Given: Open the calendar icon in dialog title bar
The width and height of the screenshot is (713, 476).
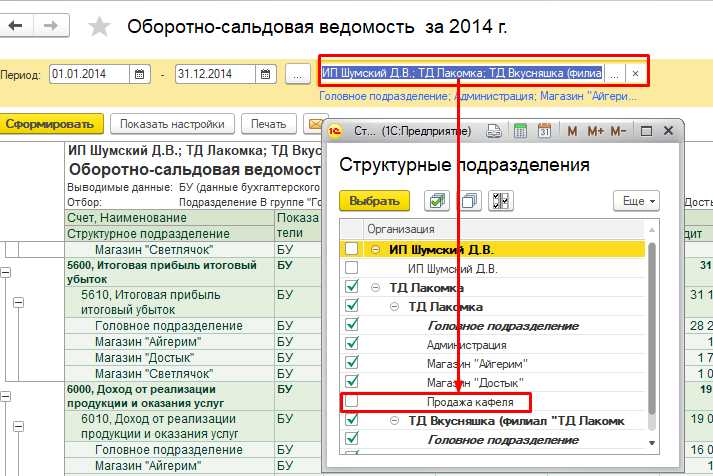Looking at the screenshot, I should point(544,131).
